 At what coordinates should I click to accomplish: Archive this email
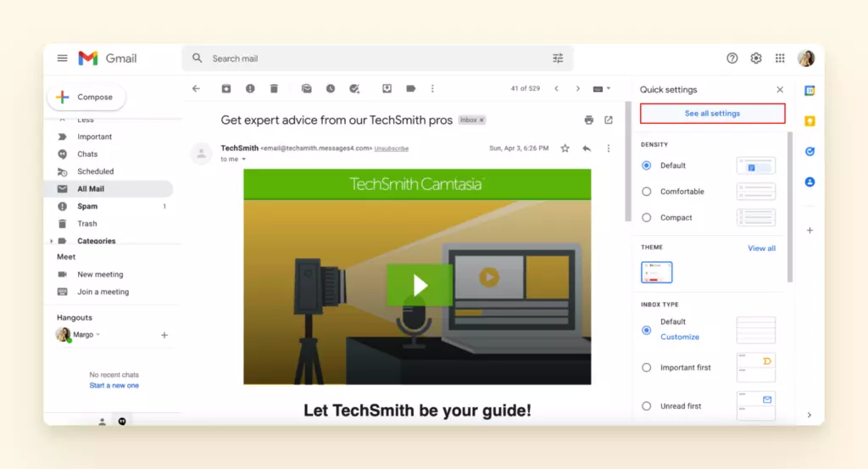(x=225, y=88)
